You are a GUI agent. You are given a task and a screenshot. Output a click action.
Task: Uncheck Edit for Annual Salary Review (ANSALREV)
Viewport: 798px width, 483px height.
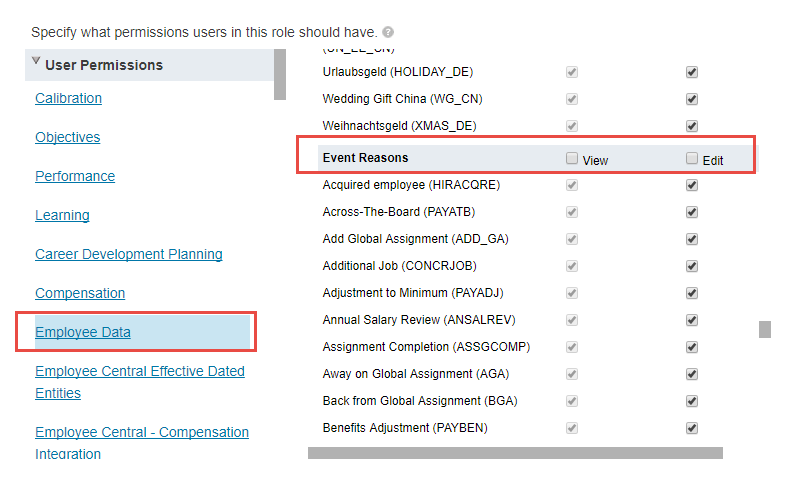(692, 320)
